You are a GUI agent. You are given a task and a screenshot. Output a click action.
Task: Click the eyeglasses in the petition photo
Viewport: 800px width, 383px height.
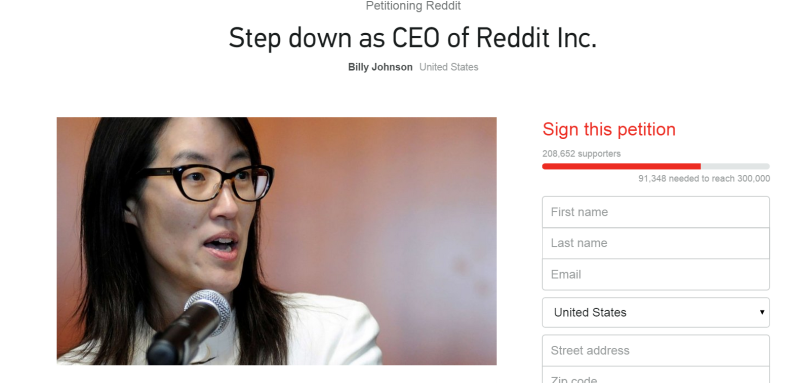click(x=208, y=182)
